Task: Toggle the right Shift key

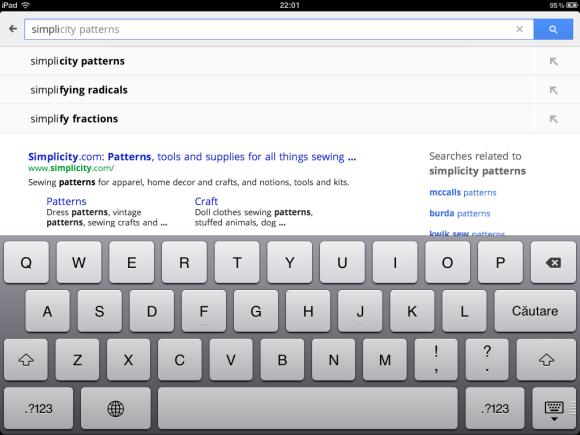Action: [546, 360]
